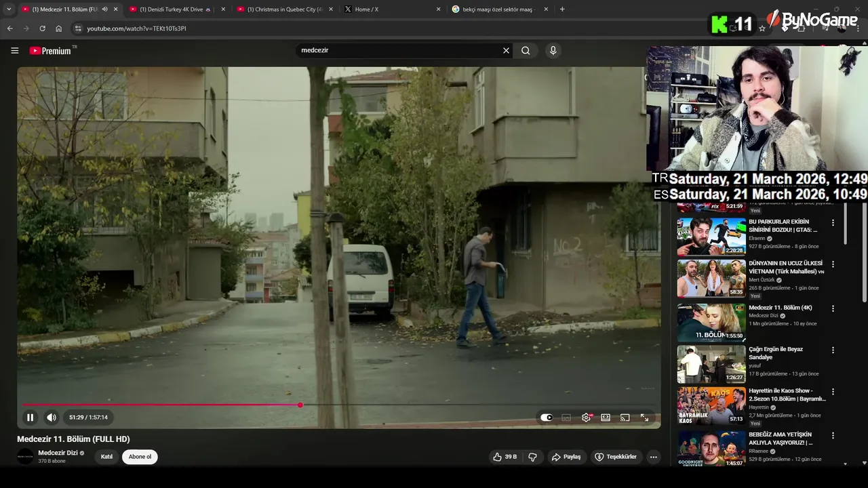Run search with magnifier button
This screenshot has width=868, height=488.
(x=526, y=50)
